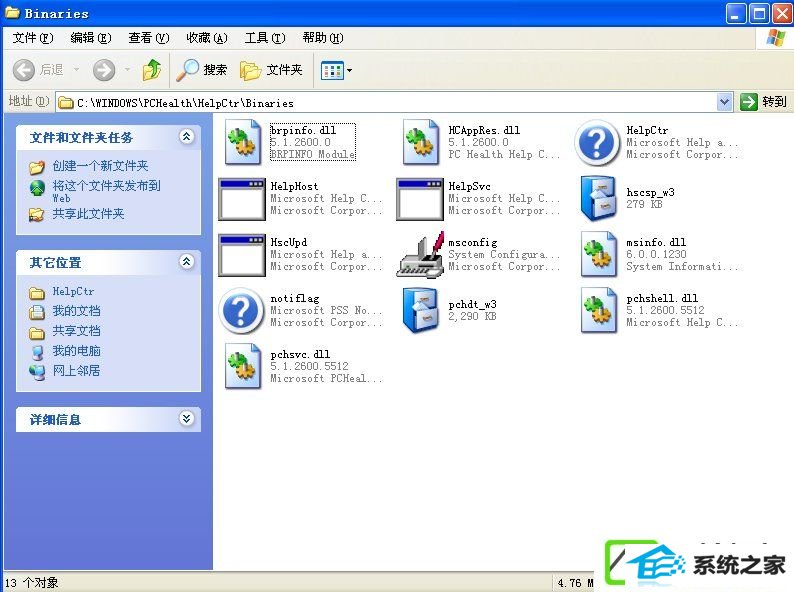The image size is (794, 592).
Task: Open the 编辑(E) menu
Action: click(x=91, y=38)
